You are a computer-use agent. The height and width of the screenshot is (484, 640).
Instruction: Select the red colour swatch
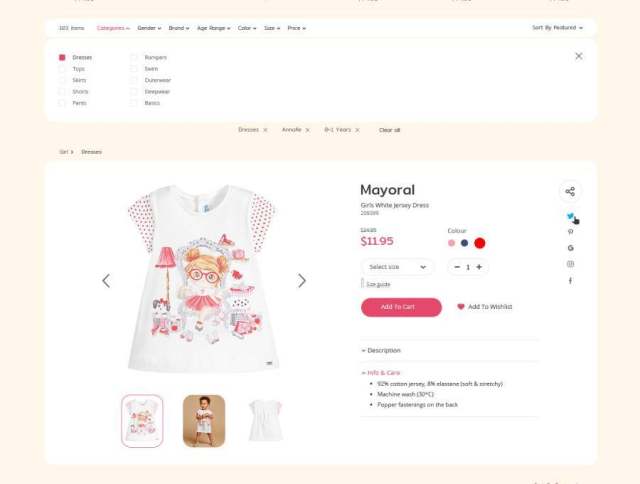click(480, 243)
